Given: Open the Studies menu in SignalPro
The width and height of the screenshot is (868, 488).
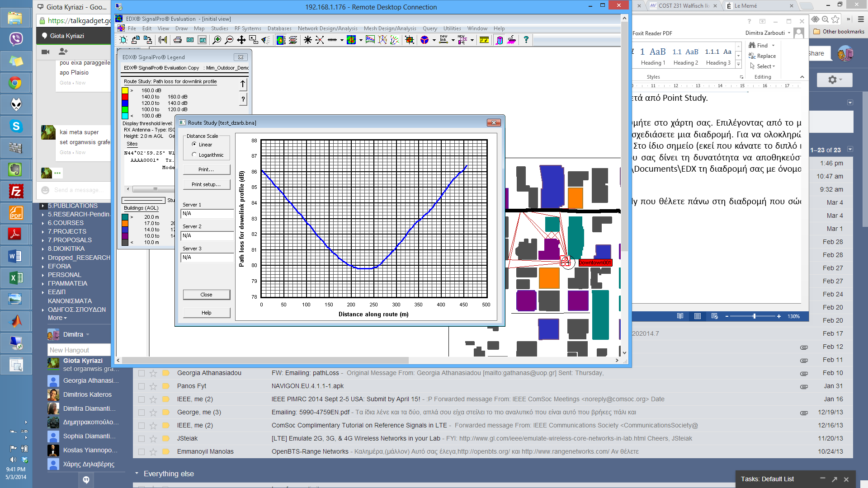Looking at the screenshot, I should point(219,28).
